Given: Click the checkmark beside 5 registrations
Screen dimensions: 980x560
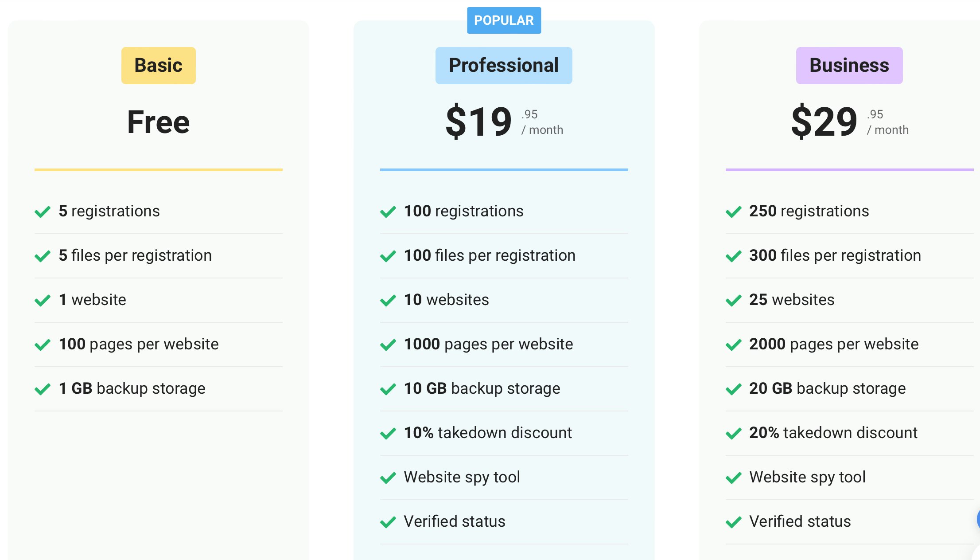Looking at the screenshot, I should click(x=43, y=211).
